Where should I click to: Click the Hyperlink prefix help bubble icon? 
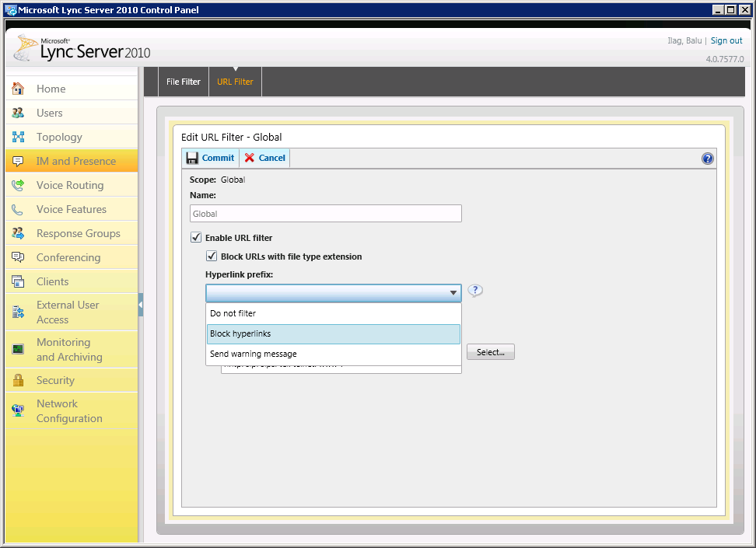pyautogui.click(x=475, y=291)
